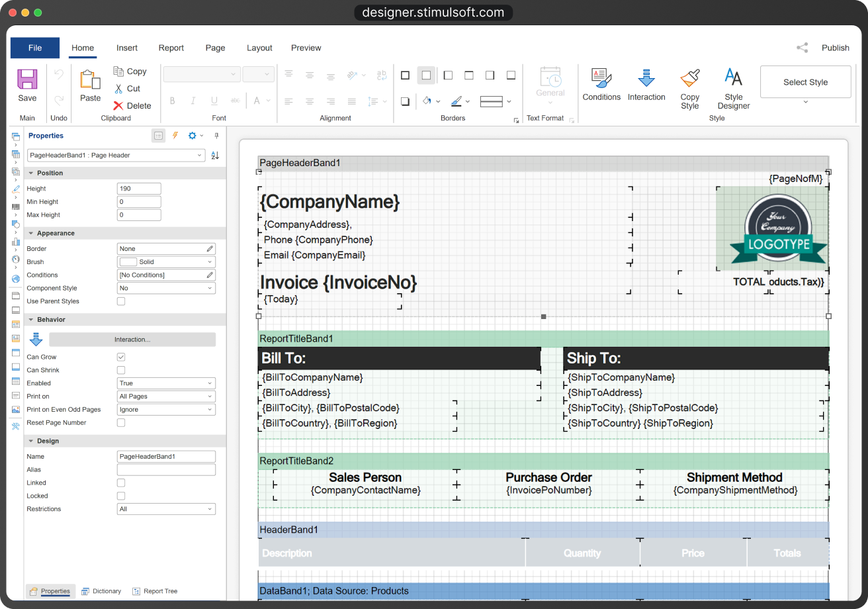Image resolution: width=868 pixels, height=609 pixels.
Task: Click the Paste icon in Clipboard group
Action: click(x=90, y=80)
